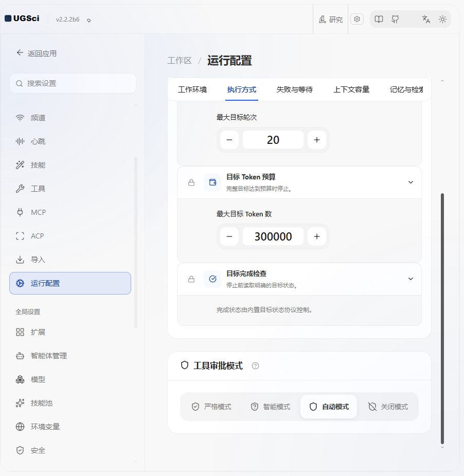464x476 pixels.
Task: Click scroll down arrow of content scrollbar
Action: point(442,447)
